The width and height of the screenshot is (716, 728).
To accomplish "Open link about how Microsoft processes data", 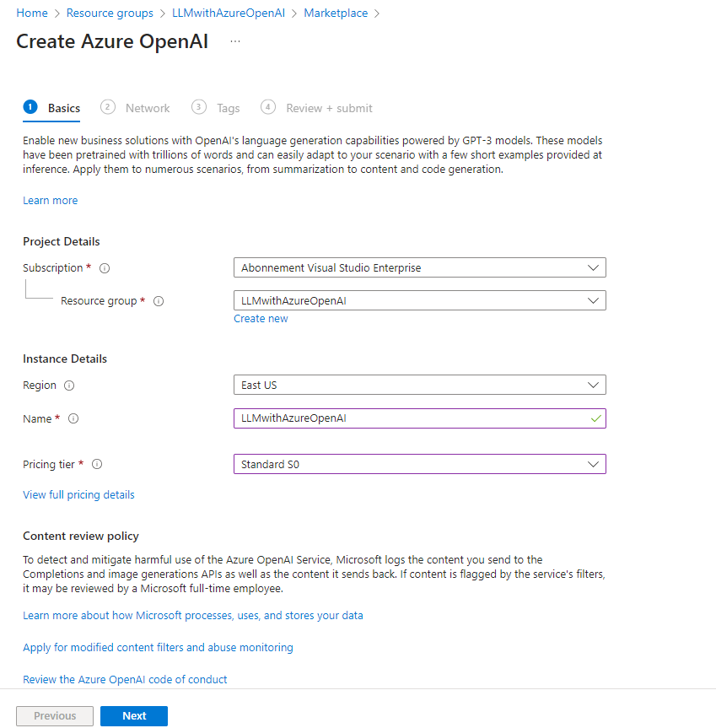I will pos(193,616).
